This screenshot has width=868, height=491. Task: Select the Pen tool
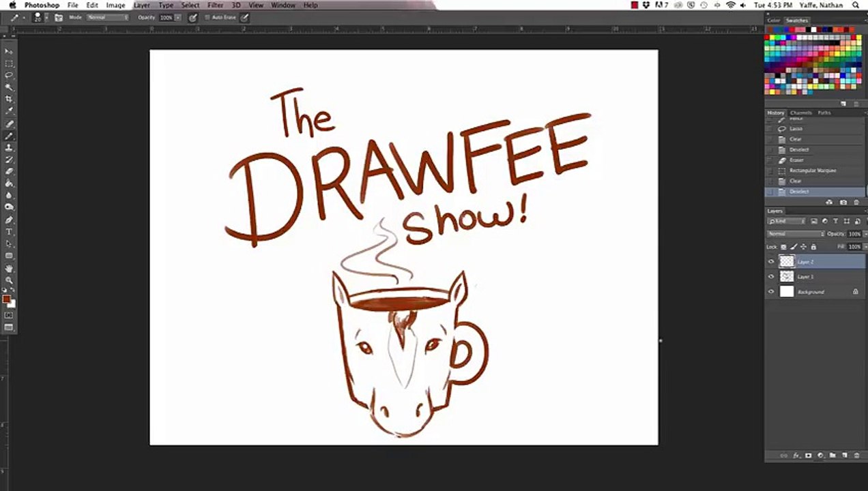[9, 220]
